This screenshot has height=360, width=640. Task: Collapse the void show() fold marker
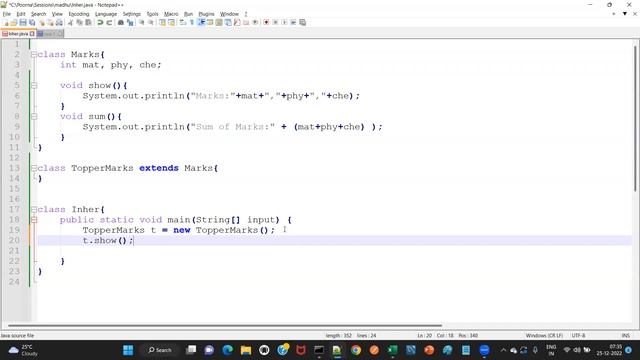click(x=34, y=86)
